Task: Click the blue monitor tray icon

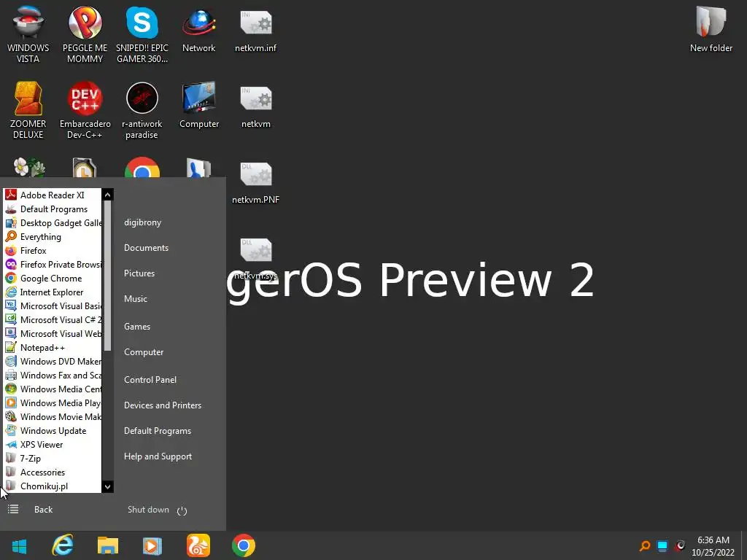Action: coord(662,545)
